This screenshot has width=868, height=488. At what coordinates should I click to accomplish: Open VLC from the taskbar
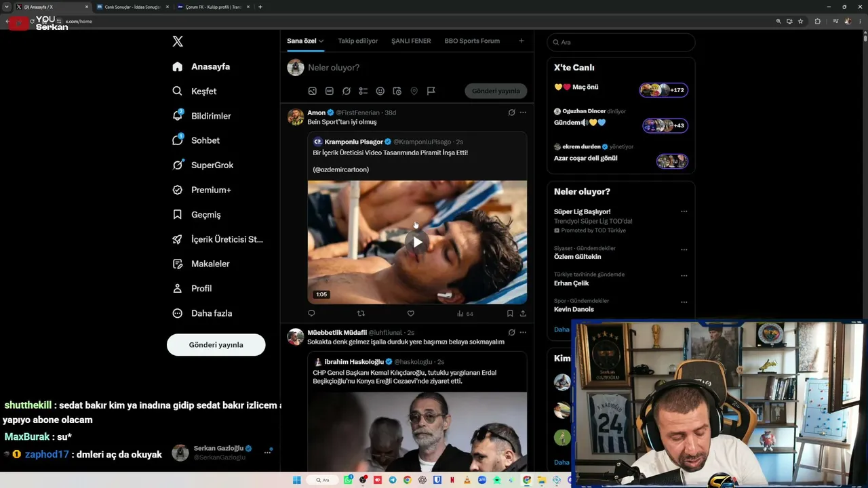tap(467, 480)
